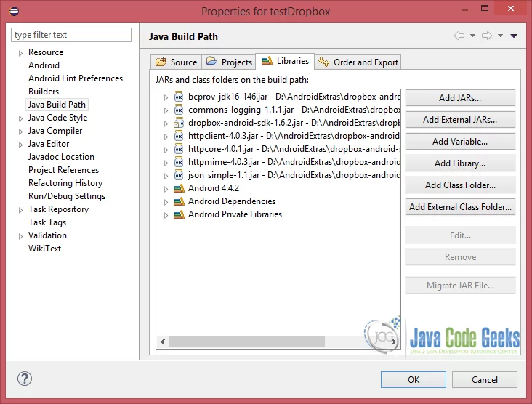Switch to the Source tab
The width and height of the screenshot is (532, 404).
coord(176,62)
